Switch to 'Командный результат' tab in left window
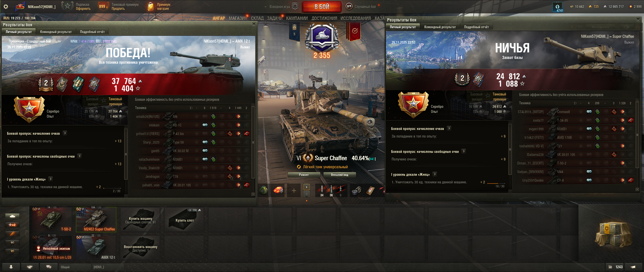This screenshot has height=272, width=644. point(56,32)
